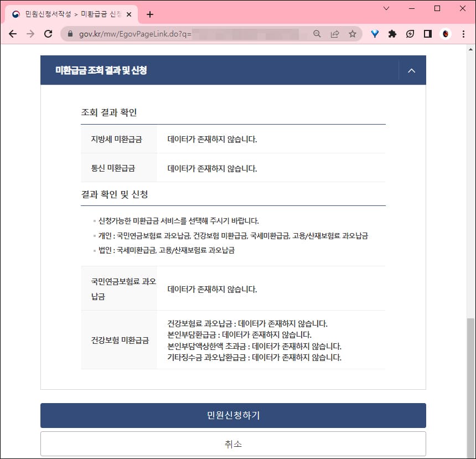Open the Chrome extensions puzzle icon

[392, 34]
